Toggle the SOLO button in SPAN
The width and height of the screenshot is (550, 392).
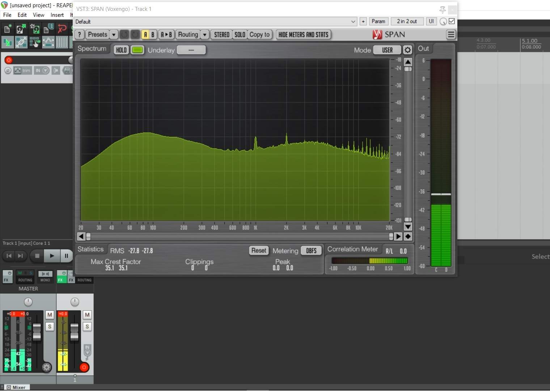coord(240,35)
